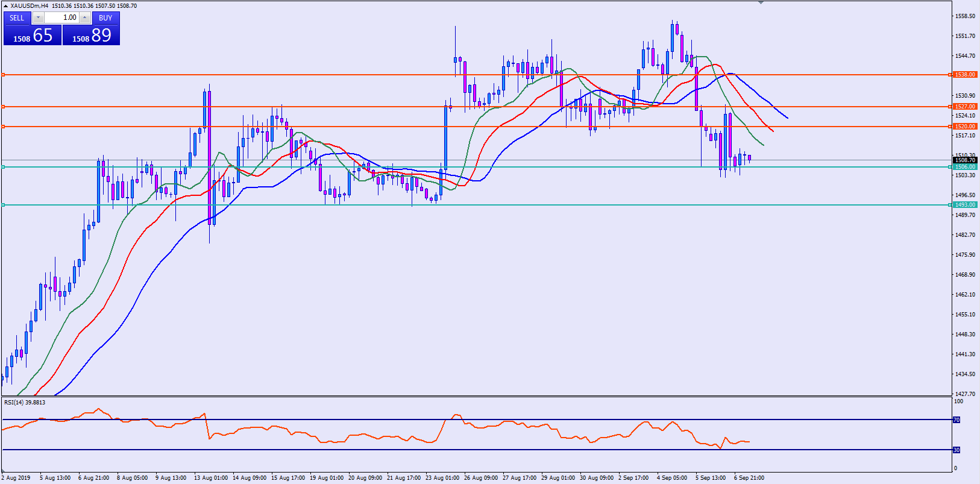Click left anchor of 1493.00 teal line
980x484 pixels.
3,205
